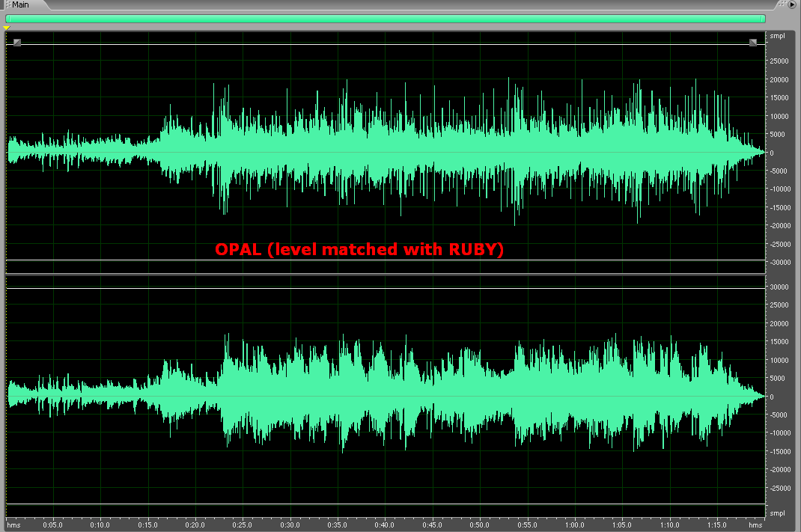Screen dimensions: 801x532
Task: Click the 0:25.0 mark on the time ruler
Action: point(242,525)
